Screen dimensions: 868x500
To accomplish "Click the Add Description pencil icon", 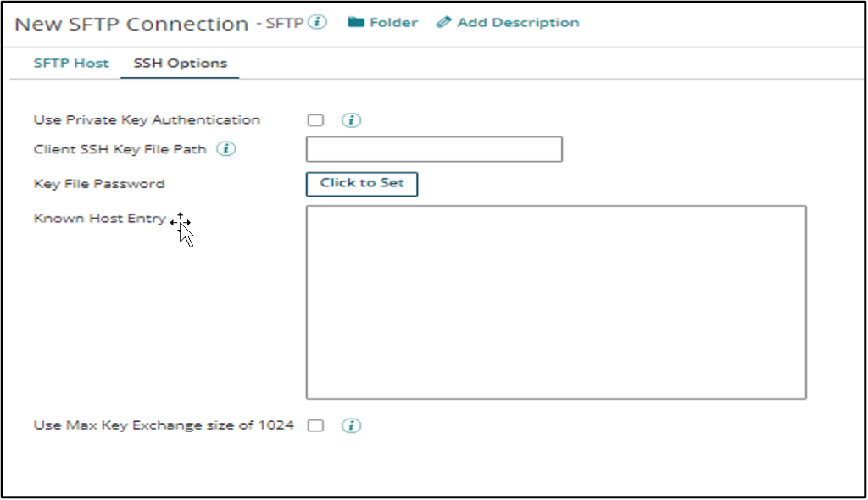I will (444, 23).
